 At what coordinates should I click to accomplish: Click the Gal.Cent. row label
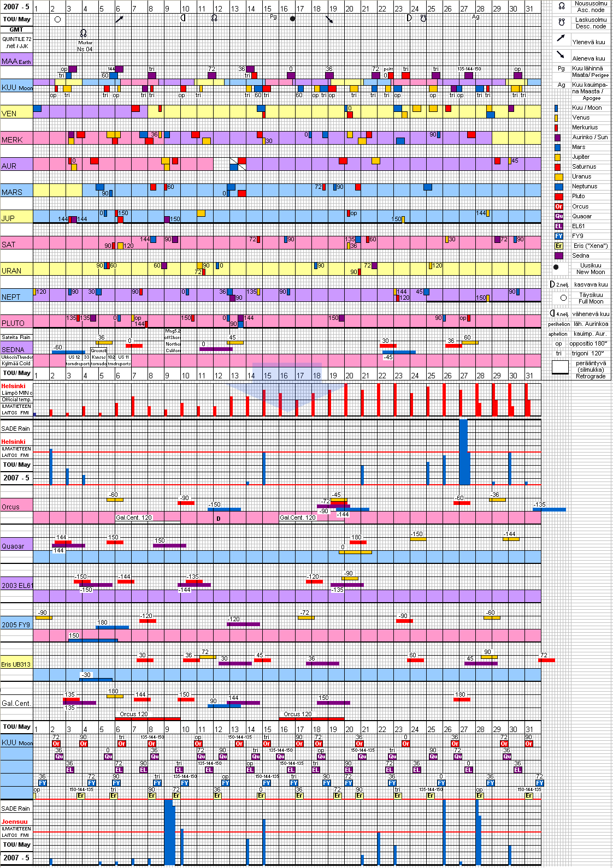16,703
